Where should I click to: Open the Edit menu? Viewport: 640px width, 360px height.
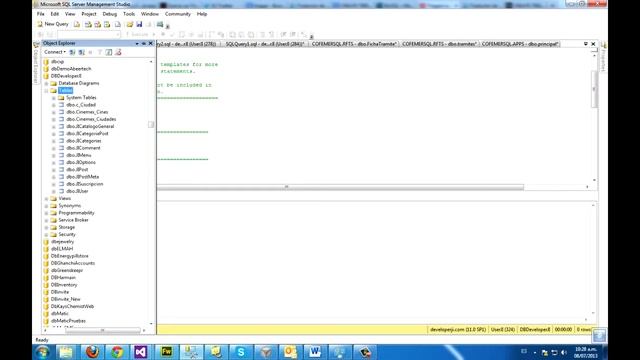[55, 14]
